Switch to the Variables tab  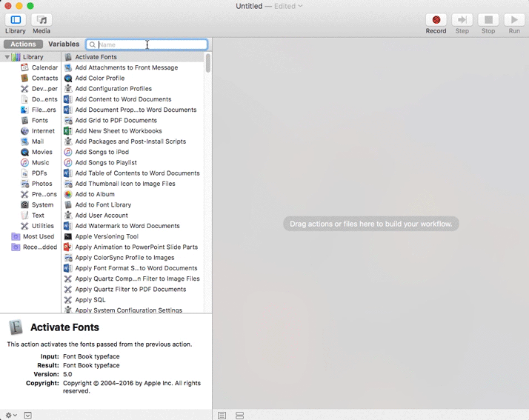(64, 44)
